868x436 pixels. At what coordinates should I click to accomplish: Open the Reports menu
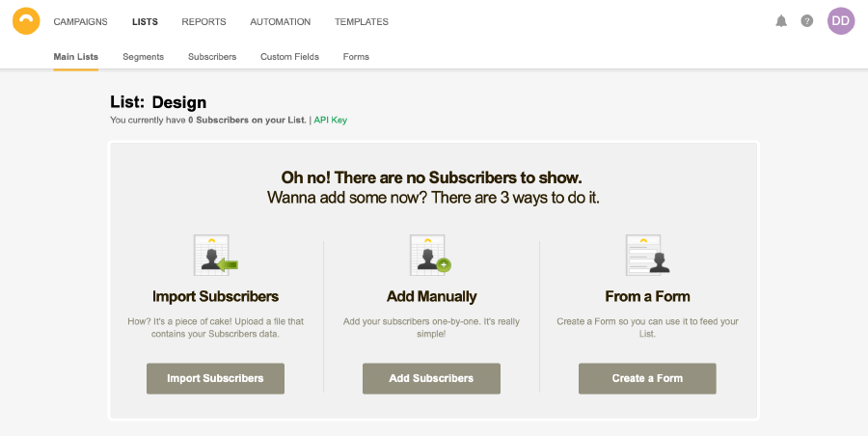(x=203, y=21)
